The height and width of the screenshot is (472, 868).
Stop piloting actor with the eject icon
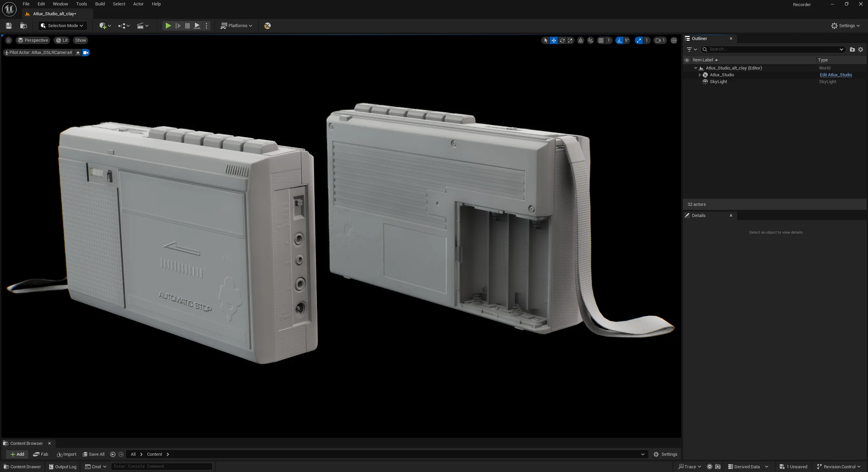pyautogui.click(x=78, y=53)
